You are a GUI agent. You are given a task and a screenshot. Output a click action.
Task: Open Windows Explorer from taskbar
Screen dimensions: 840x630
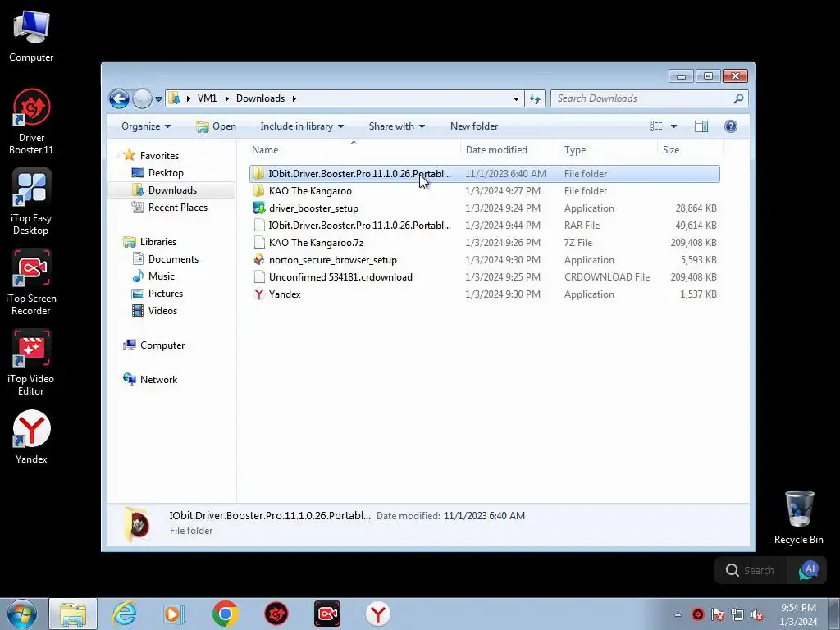click(73, 614)
